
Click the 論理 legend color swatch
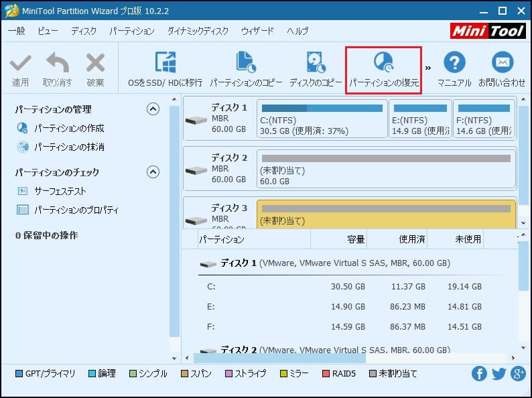click(x=92, y=374)
